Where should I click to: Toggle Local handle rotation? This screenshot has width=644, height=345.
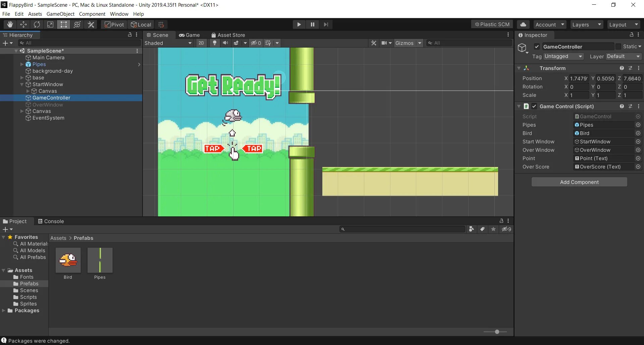click(x=141, y=24)
